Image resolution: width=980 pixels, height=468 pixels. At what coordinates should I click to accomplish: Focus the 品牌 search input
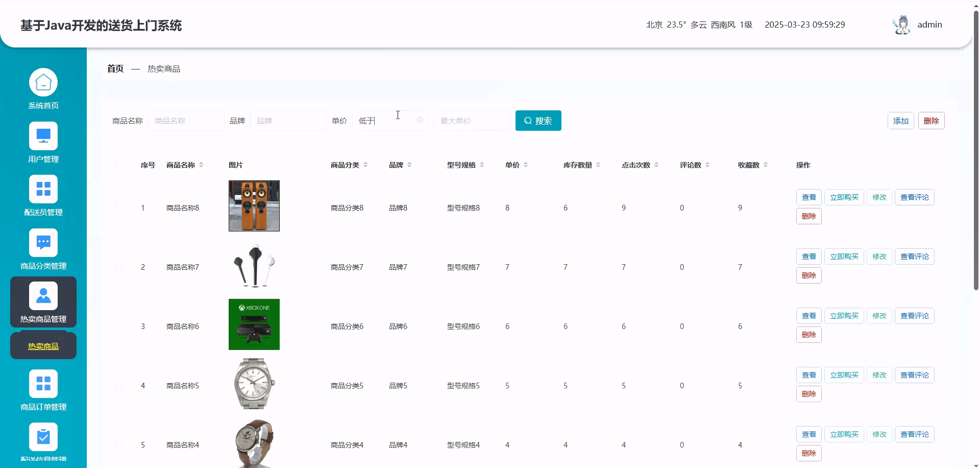tap(288, 121)
